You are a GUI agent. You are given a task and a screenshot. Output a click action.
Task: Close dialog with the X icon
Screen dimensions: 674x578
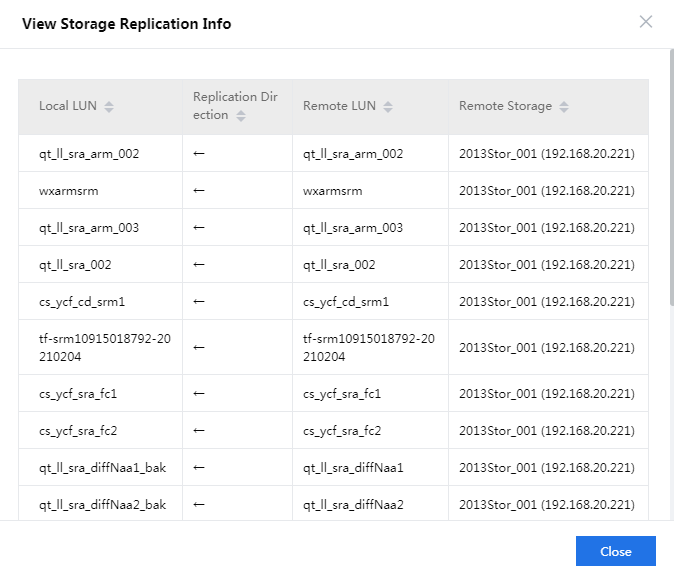(x=646, y=22)
